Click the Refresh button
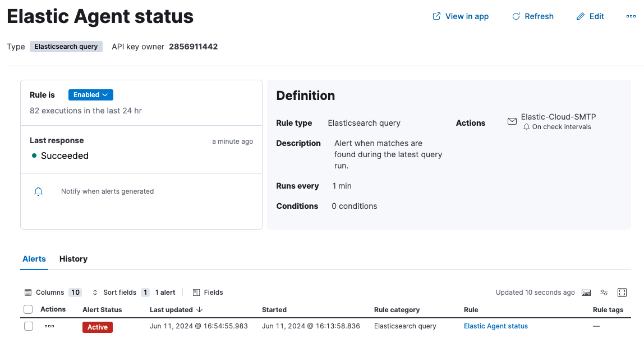 click(532, 16)
